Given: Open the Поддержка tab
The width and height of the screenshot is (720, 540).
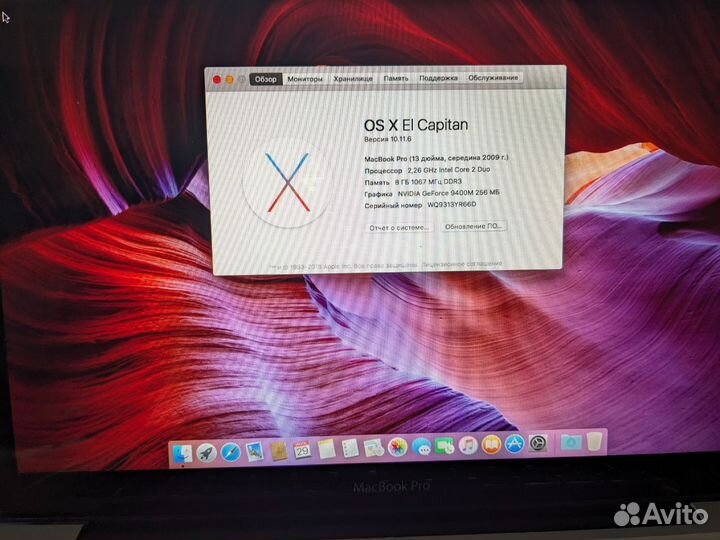Looking at the screenshot, I should point(439,78).
